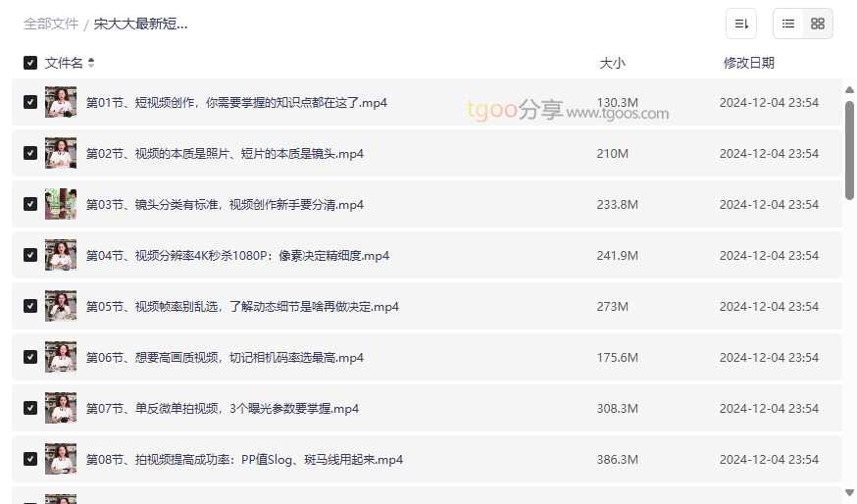Uncheck the 第04节 video file checkbox

coord(30,255)
